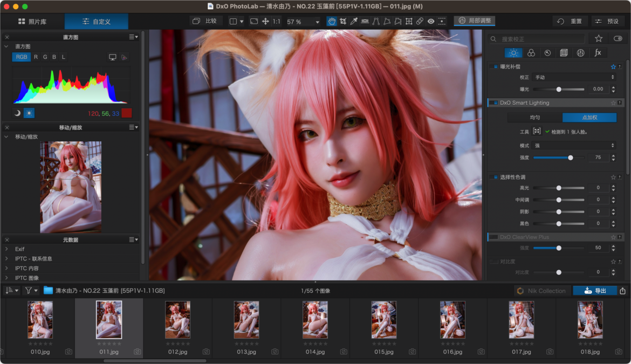Screen dimensions: 631x364
Task: Select the hand pan tool
Action: (332, 22)
